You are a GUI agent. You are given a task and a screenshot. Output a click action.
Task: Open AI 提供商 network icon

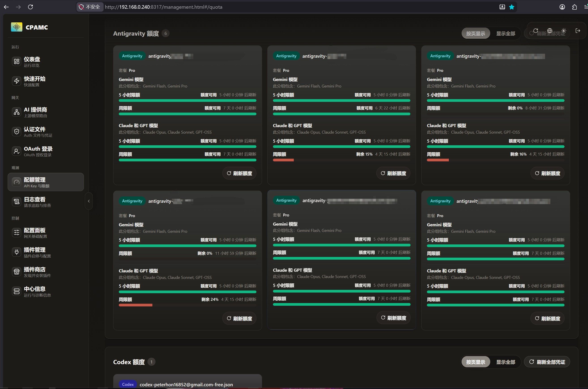[x=17, y=112]
